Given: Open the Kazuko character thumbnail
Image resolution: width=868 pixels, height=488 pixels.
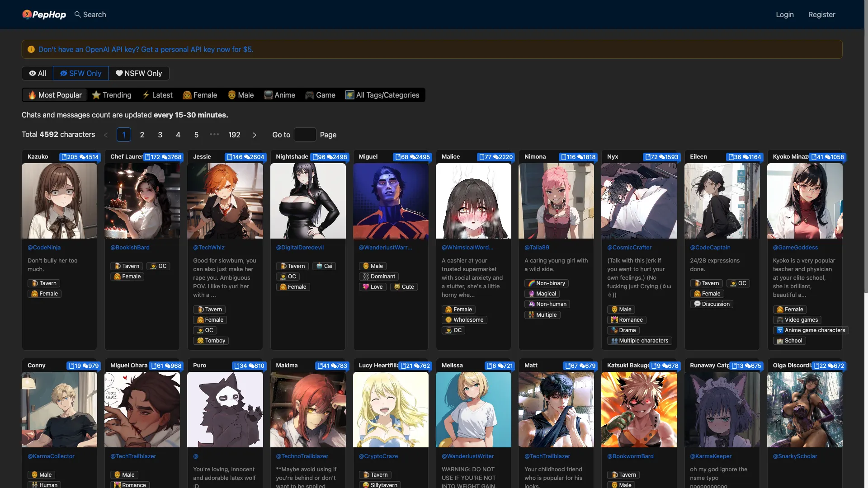Looking at the screenshot, I should pos(59,201).
